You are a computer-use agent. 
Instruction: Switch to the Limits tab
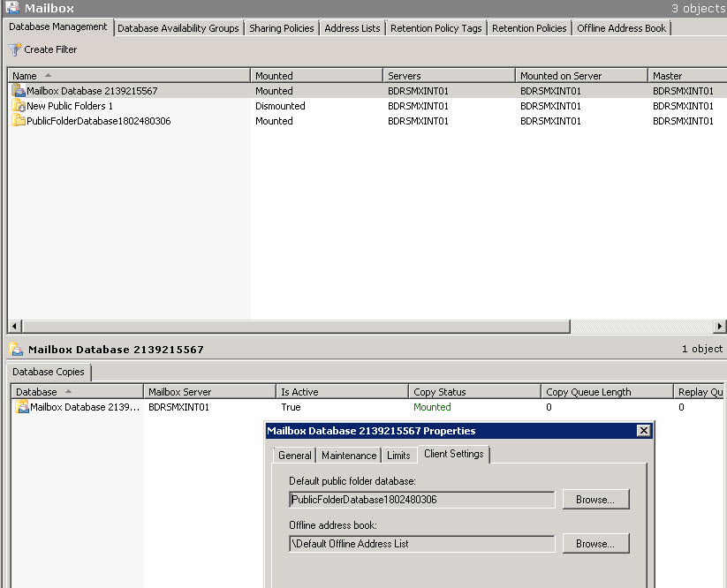[x=398, y=455]
